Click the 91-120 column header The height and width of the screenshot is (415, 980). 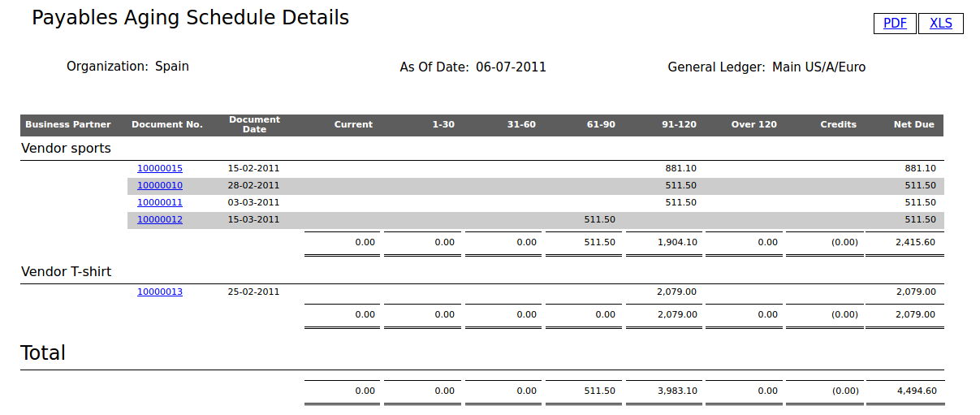[x=679, y=125]
